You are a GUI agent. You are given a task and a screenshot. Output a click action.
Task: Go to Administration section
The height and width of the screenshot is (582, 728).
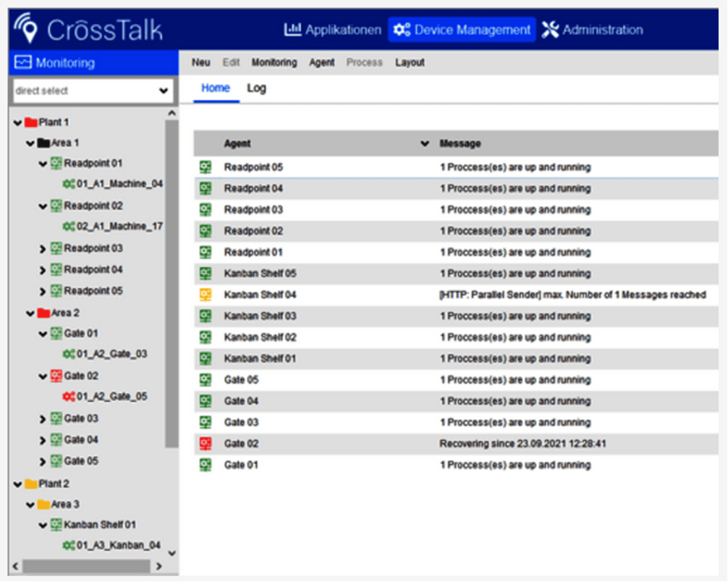(592, 30)
